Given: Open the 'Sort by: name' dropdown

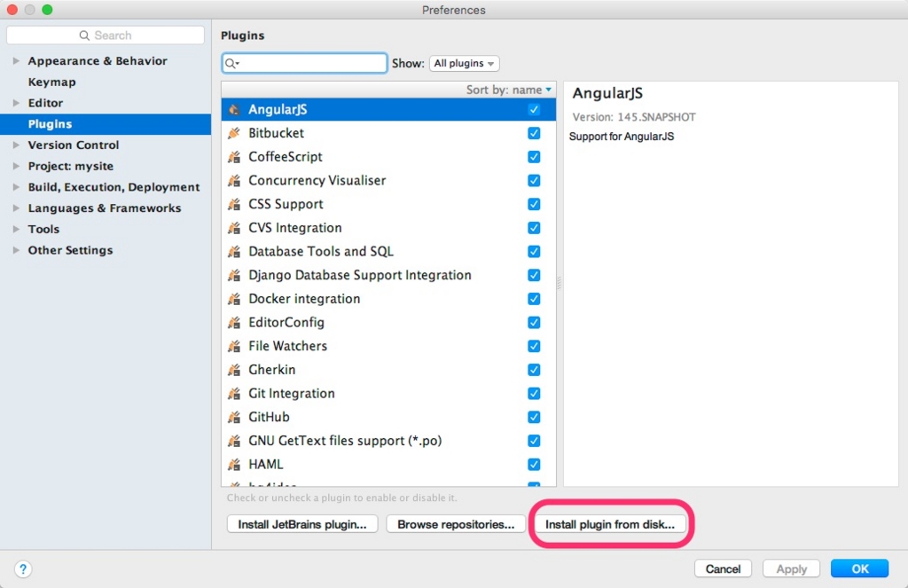Looking at the screenshot, I should tap(508, 90).
